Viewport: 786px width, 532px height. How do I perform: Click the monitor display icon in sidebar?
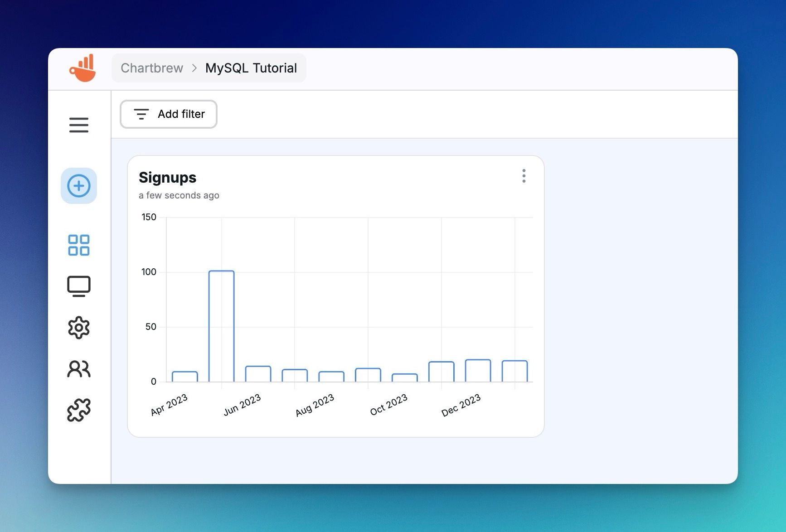tap(79, 285)
